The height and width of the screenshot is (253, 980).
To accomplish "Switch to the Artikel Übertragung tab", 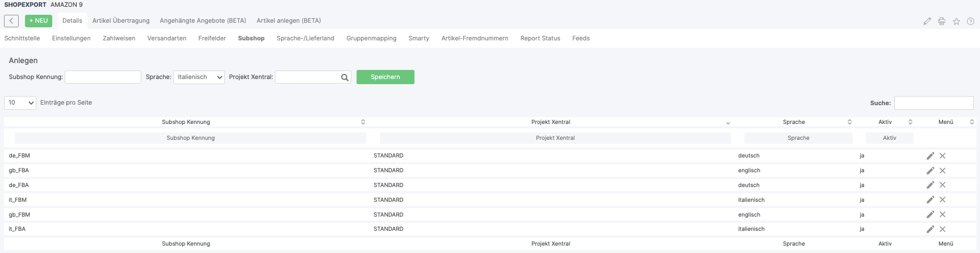I will [x=121, y=20].
